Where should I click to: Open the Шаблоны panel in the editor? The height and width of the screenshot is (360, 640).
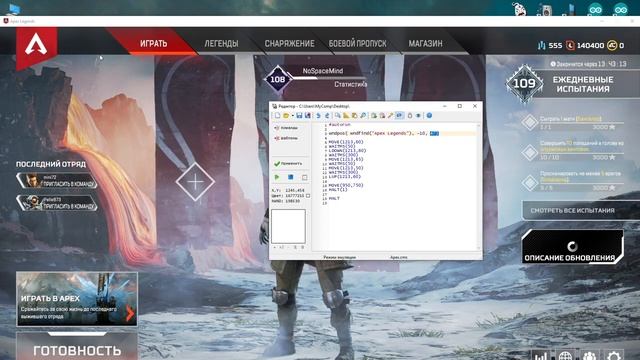coord(286,138)
